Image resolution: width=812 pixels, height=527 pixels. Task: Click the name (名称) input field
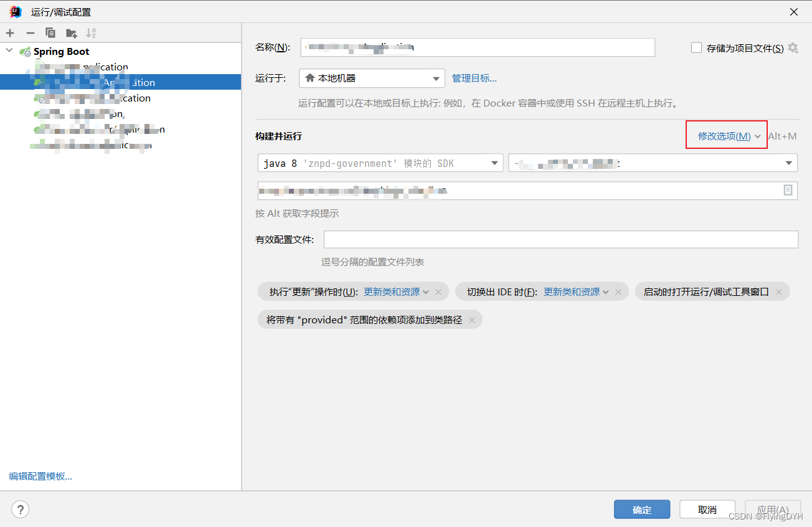tap(477, 47)
